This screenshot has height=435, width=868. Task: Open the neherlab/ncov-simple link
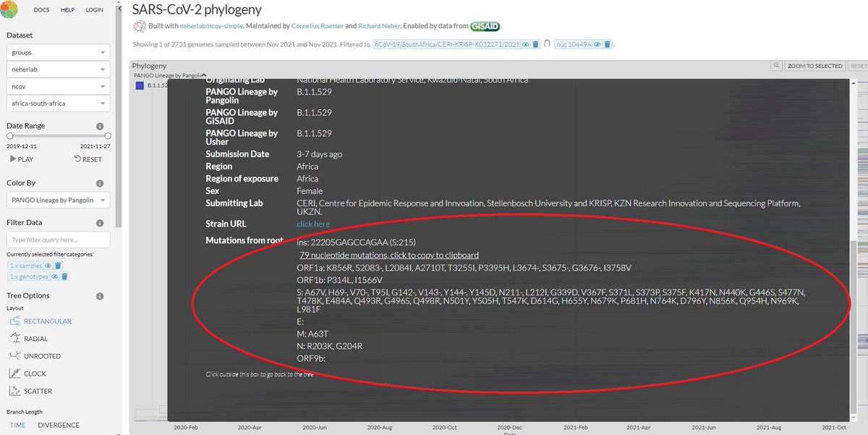211,26
